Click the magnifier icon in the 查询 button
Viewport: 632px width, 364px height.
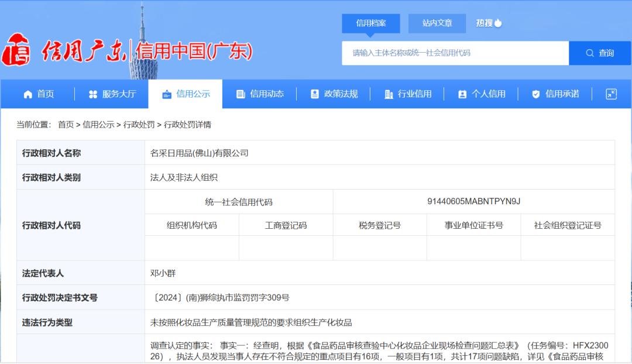tap(590, 53)
